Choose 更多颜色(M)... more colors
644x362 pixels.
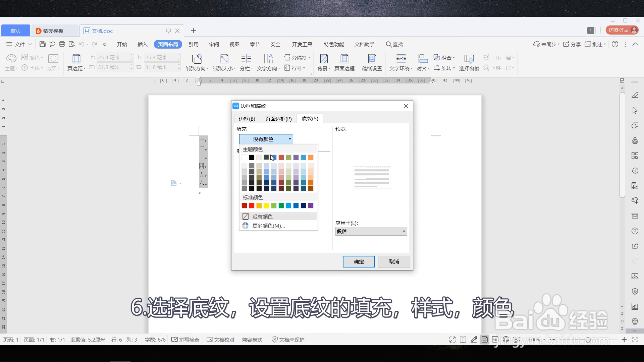pos(278,226)
